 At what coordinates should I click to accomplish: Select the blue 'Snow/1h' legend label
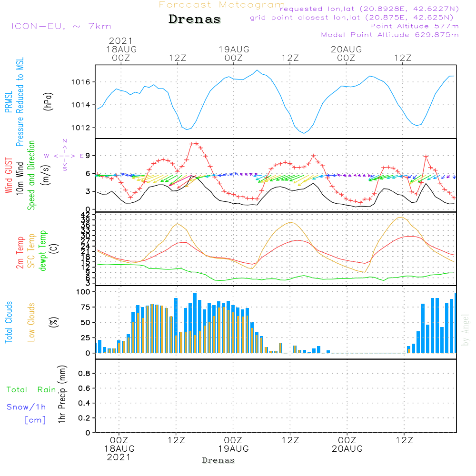click(x=26, y=407)
